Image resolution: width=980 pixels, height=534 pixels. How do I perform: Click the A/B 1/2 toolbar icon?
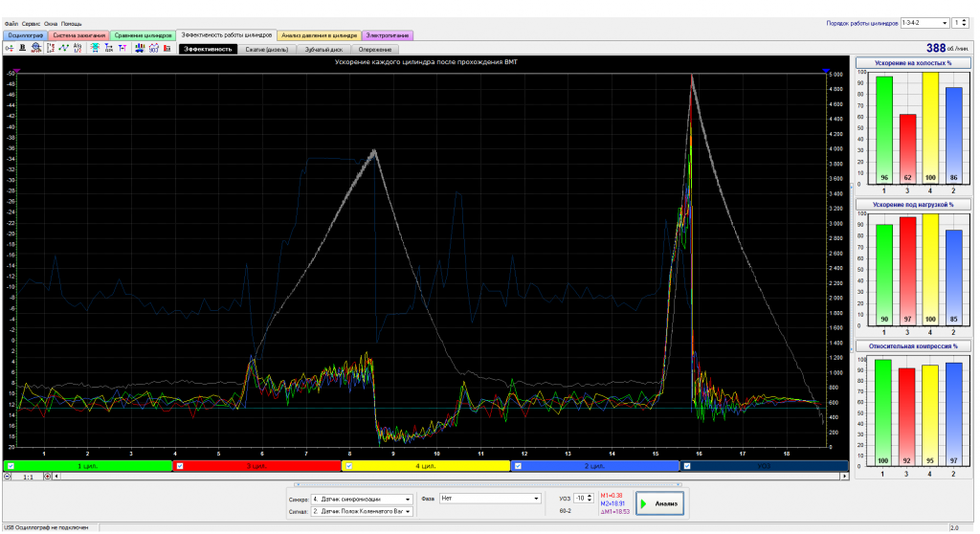pos(78,48)
